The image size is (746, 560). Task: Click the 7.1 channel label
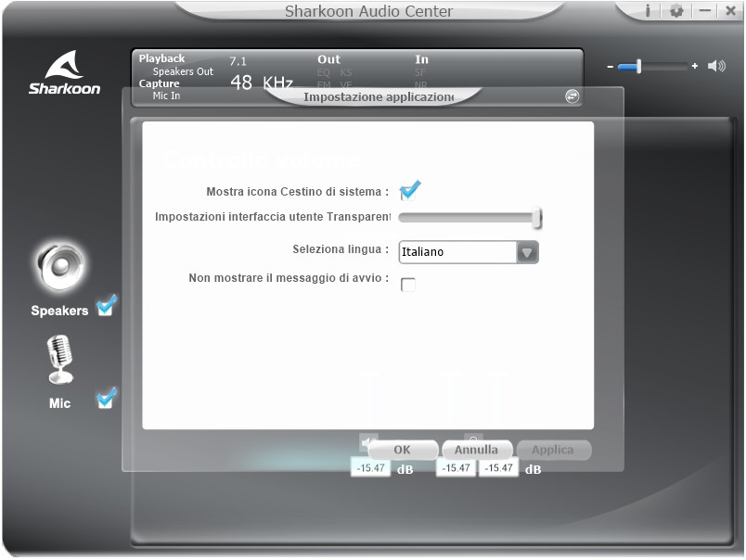tap(238, 61)
